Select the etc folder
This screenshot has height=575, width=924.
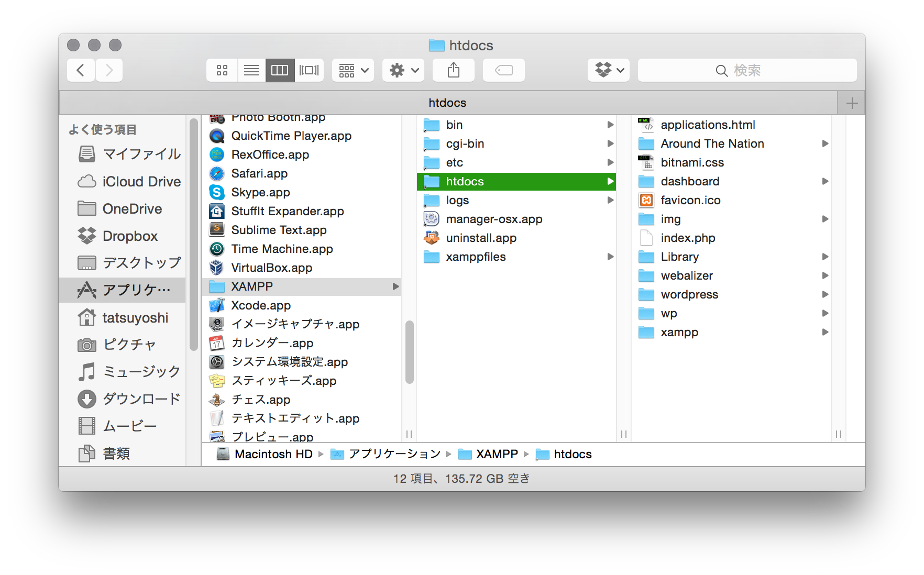point(516,162)
